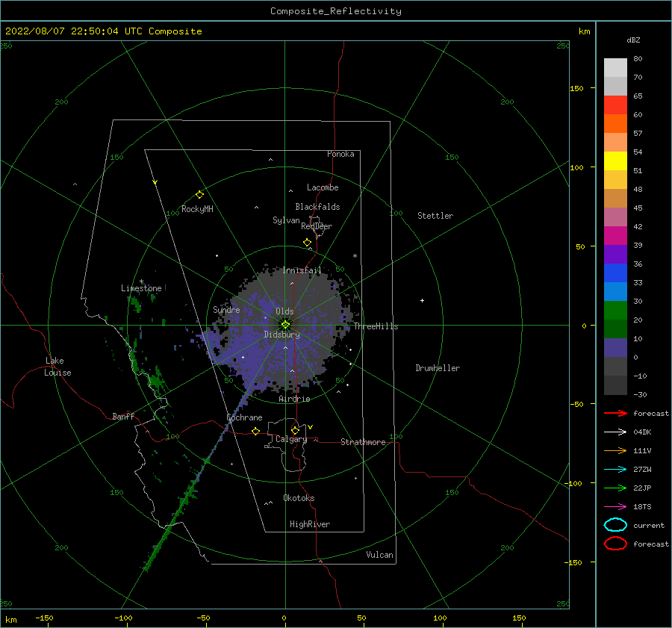
Task: Click the purple swatch below 39 dBZ
Action: (615, 254)
